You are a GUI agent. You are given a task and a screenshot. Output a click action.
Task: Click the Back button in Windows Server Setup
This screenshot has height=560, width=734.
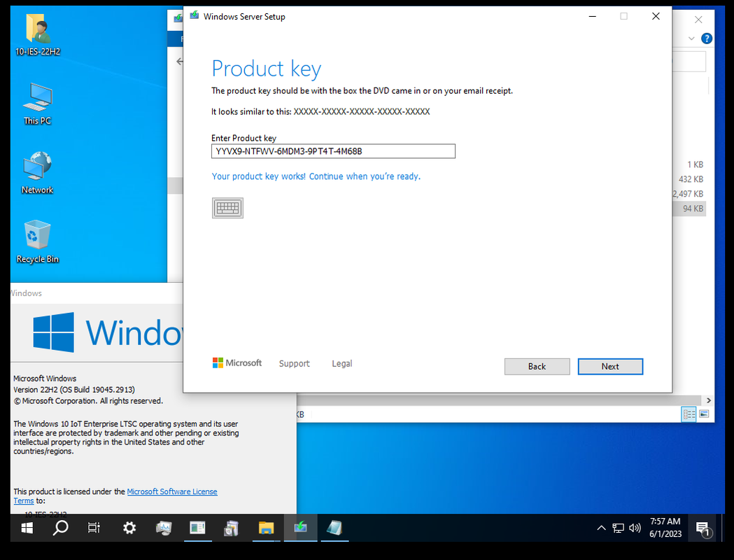point(537,367)
